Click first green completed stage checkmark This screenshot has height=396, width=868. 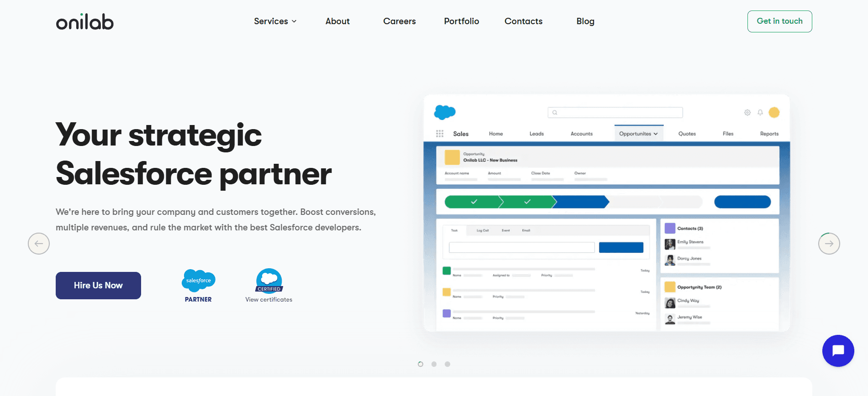474,202
